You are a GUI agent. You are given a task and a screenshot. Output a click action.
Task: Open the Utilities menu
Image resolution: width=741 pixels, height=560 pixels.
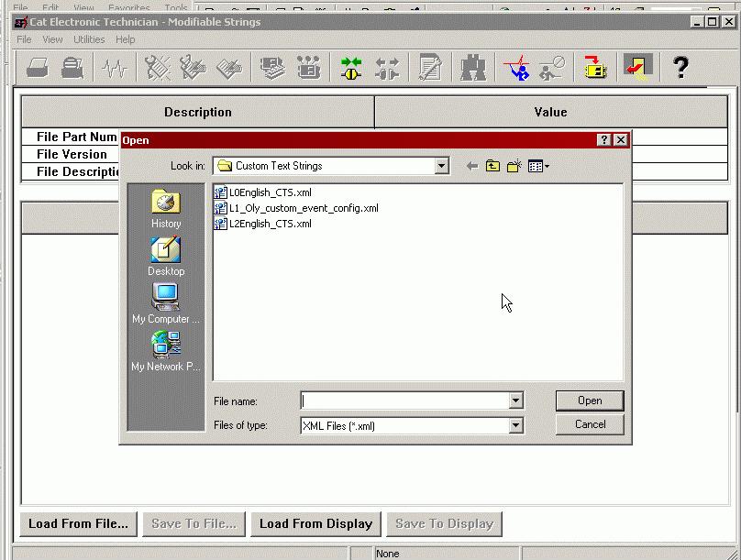point(89,39)
